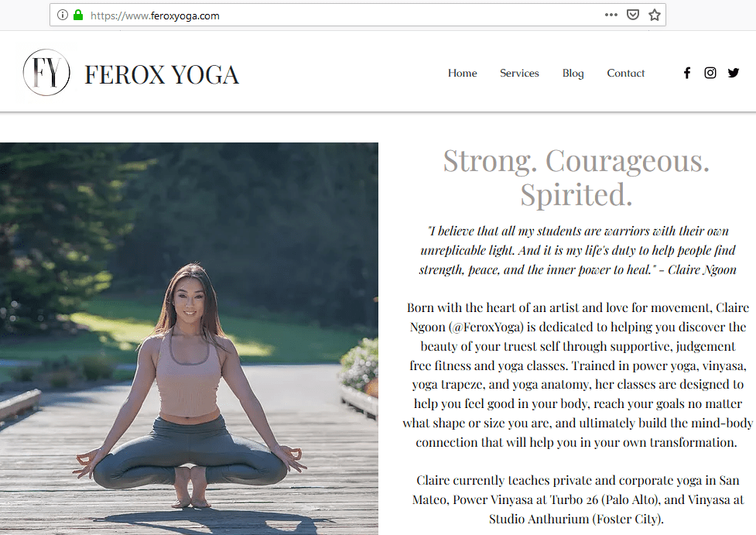Click the site information icon in address bar
756x535 pixels.
pyautogui.click(x=63, y=15)
